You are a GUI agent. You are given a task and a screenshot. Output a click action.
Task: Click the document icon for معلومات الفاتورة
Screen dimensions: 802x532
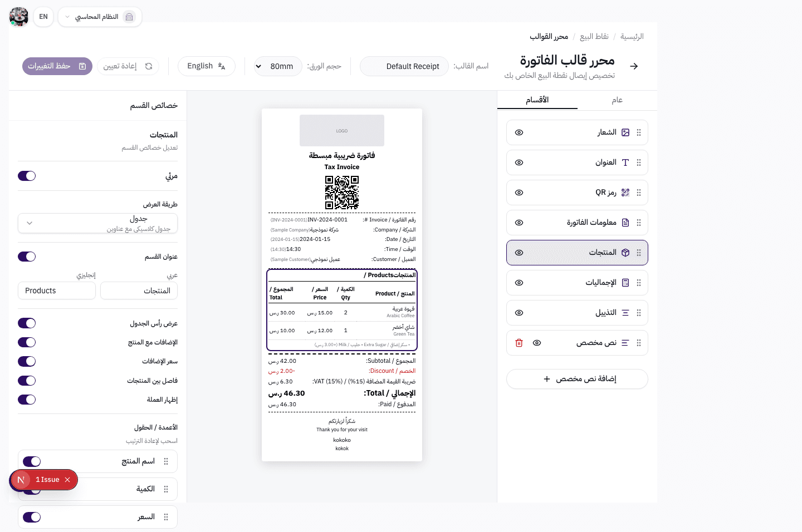[x=625, y=223]
